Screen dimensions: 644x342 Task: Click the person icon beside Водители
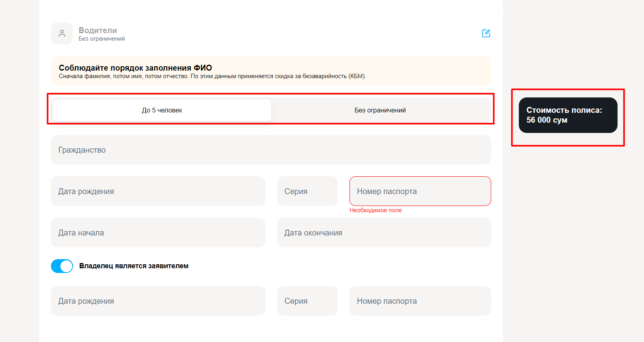pos(62,33)
